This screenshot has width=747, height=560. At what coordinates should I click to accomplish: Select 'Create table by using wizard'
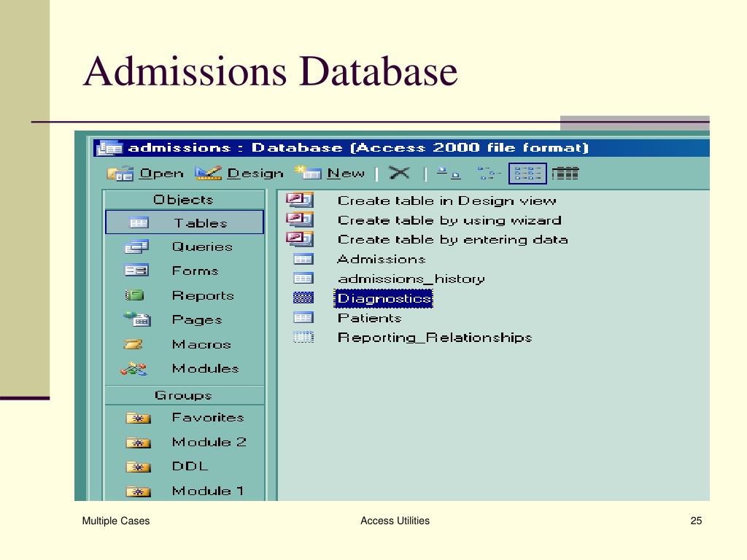(449, 220)
